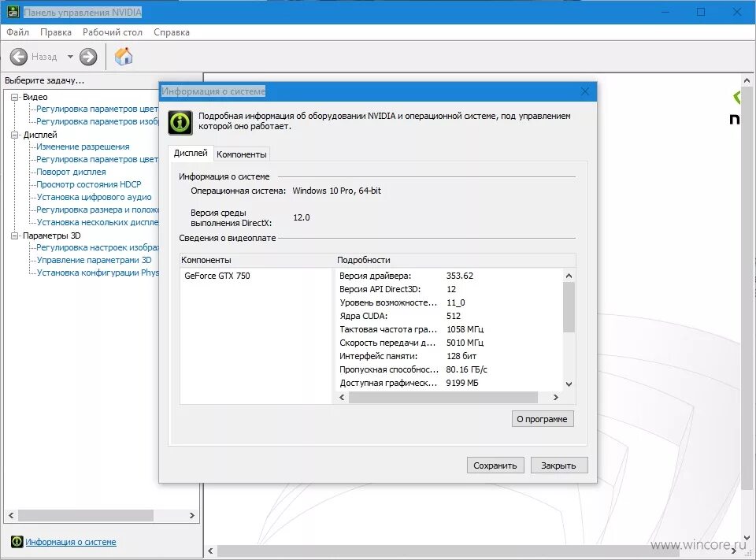Click the system information icon at bottom left
756x560 pixels.
tap(17, 542)
